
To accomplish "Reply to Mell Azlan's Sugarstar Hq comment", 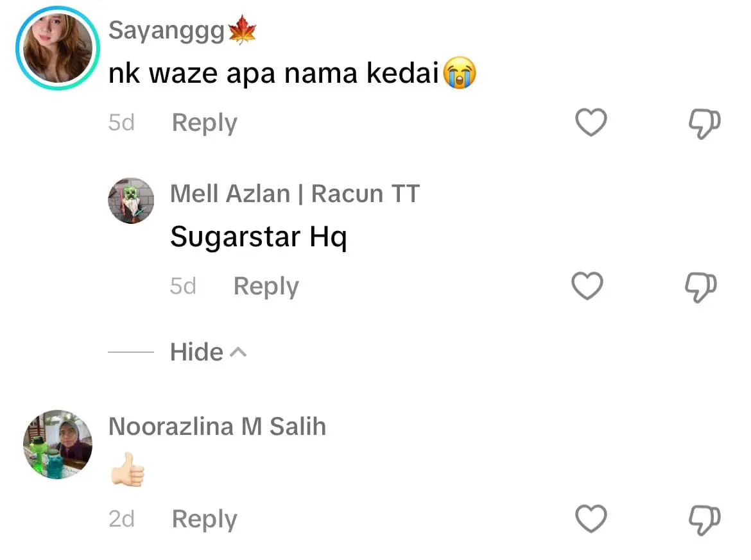I will (x=266, y=286).
